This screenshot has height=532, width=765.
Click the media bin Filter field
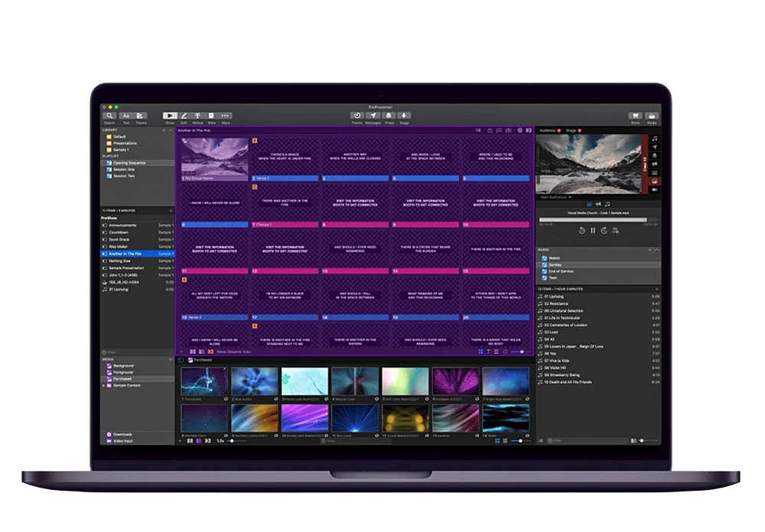(x=355, y=441)
